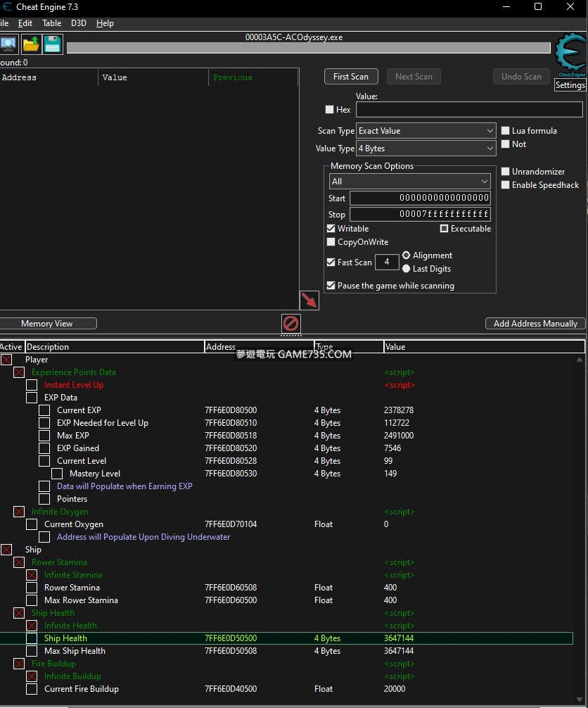Open the Scan Type dropdown
The height and width of the screenshot is (708, 588).
pyautogui.click(x=426, y=131)
